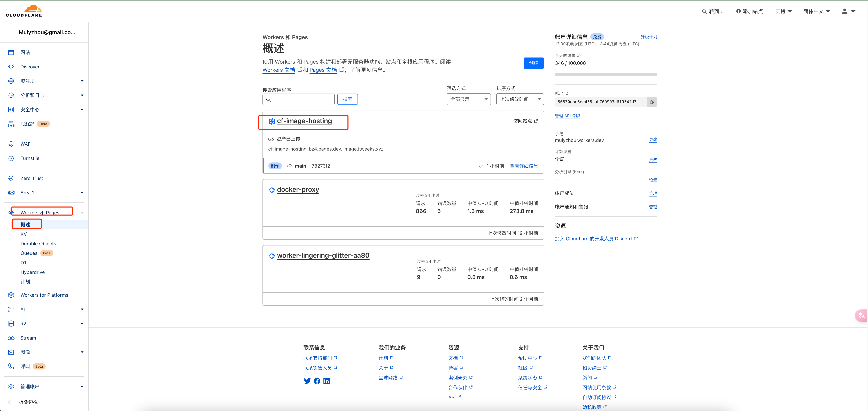Click the AI sidebar icon
The height and width of the screenshot is (411, 868).
point(11,309)
